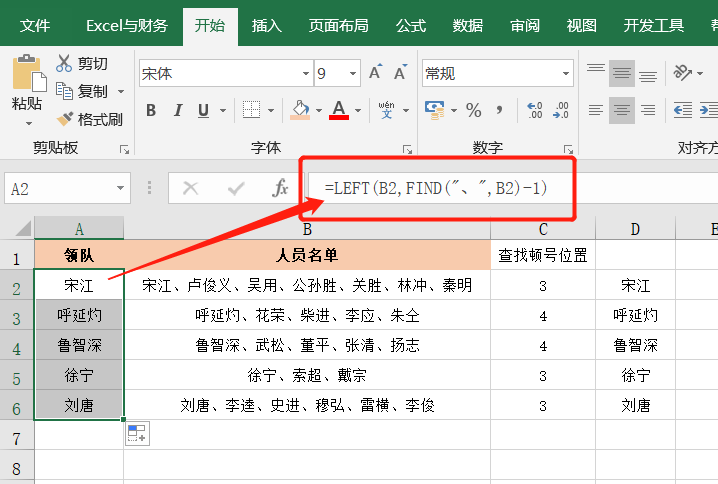Toggle align text right
Image resolution: width=718 pixels, height=484 pixels.
click(x=648, y=110)
